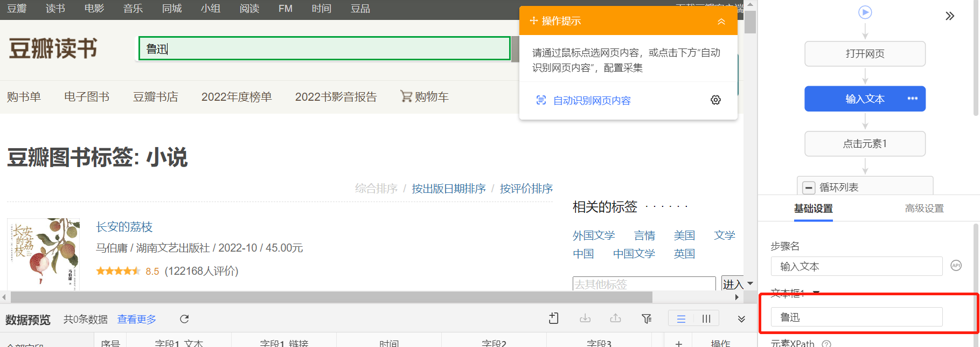Switch to horizontal list view toggle
The height and width of the screenshot is (347, 980).
(x=681, y=319)
